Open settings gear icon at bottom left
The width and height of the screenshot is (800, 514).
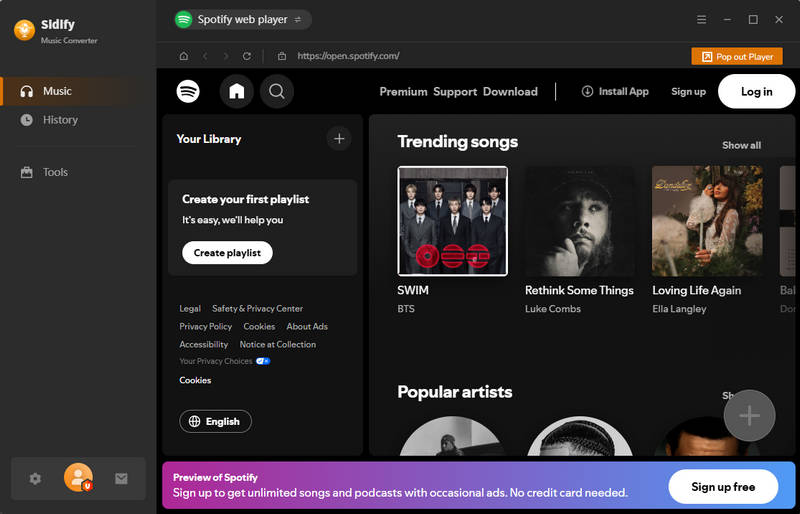(x=35, y=479)
